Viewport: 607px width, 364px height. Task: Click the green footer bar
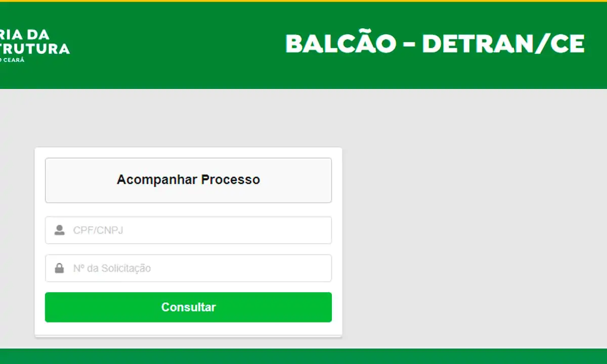pyautogui.click(x=303, y=356)
